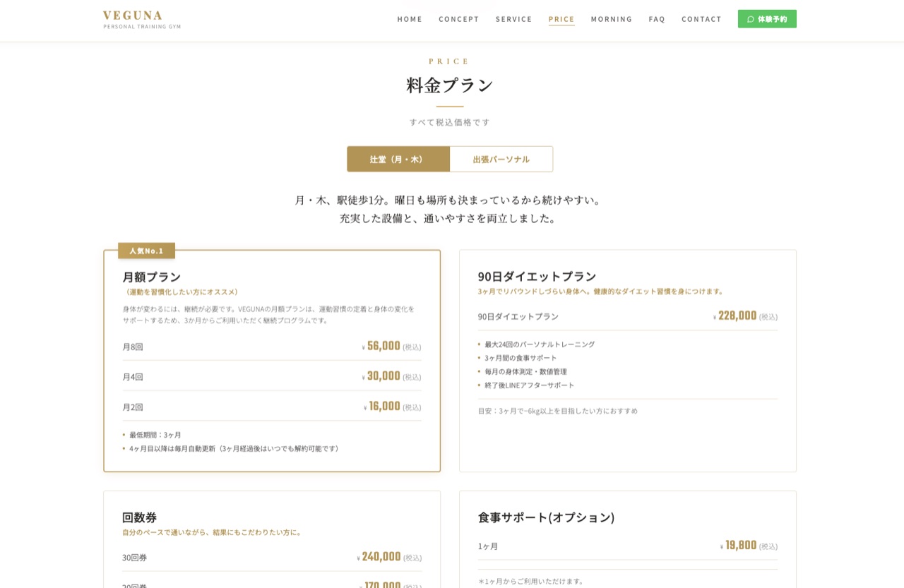Click the 人気No.1 badge

(x=146, y=251)
